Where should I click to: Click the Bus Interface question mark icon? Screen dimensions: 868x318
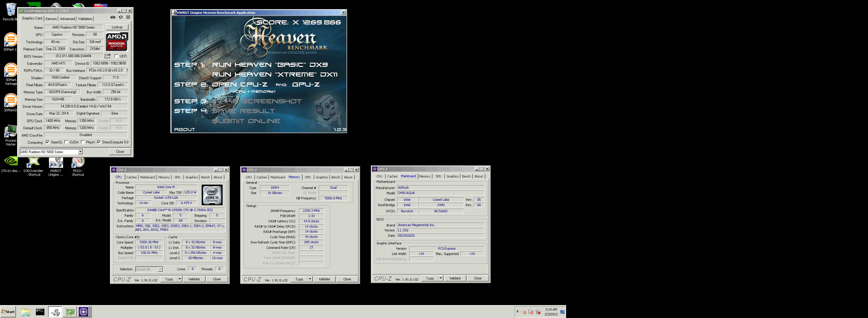(127, 70)
